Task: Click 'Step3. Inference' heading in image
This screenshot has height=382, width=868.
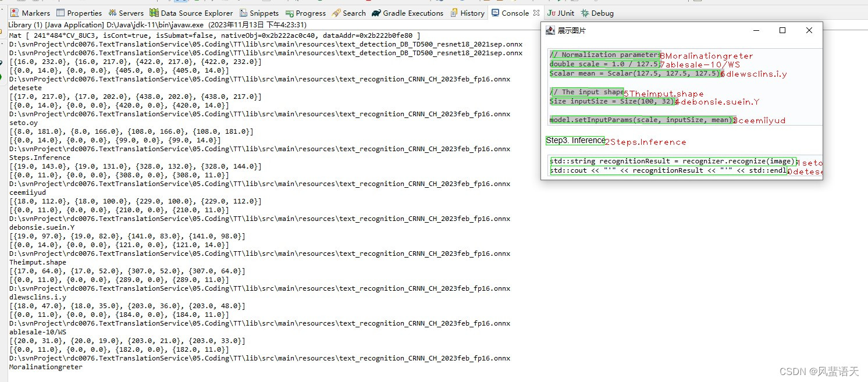Action: [575, 140]
